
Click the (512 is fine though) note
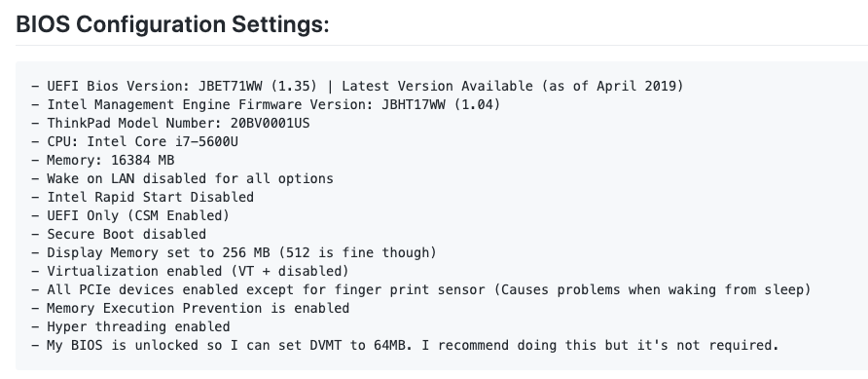[x=357, y=252]
